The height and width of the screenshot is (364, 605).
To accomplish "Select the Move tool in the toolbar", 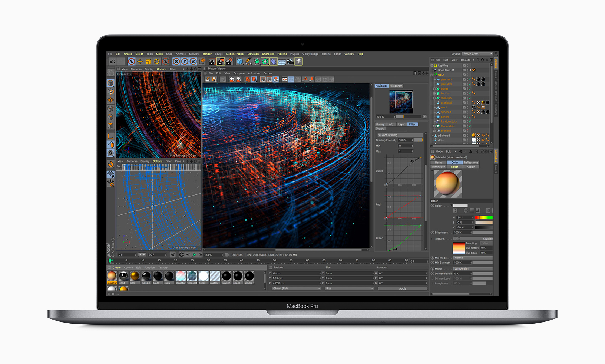I will (x=140, y=62).
